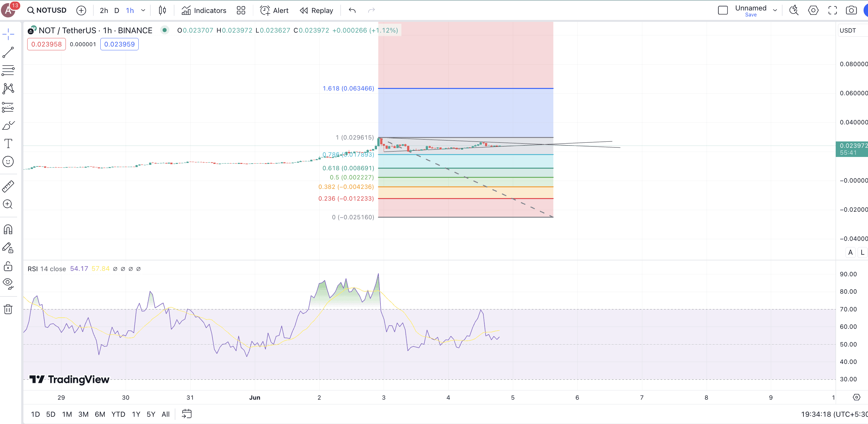Open the candlestick chart style selector
The height and width of the screenshot is (424, 868).
pos(162,10)
